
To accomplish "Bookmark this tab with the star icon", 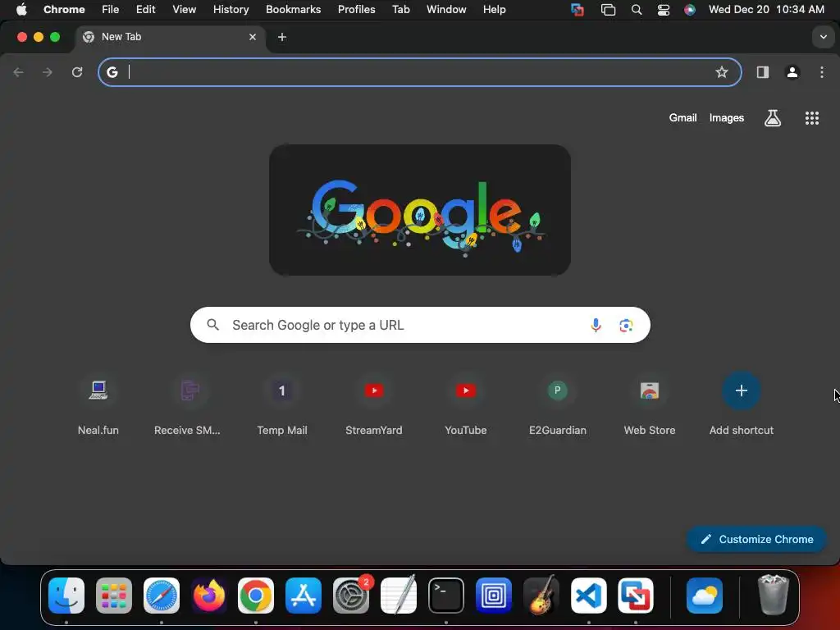I will 722,72.
